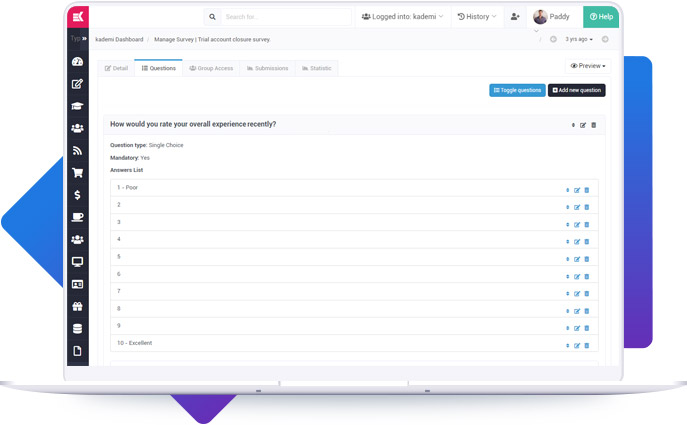This screenshot has width=687, height=425.
Task: Delete the '1 - Poor' answer
Action: coord(587,190)
